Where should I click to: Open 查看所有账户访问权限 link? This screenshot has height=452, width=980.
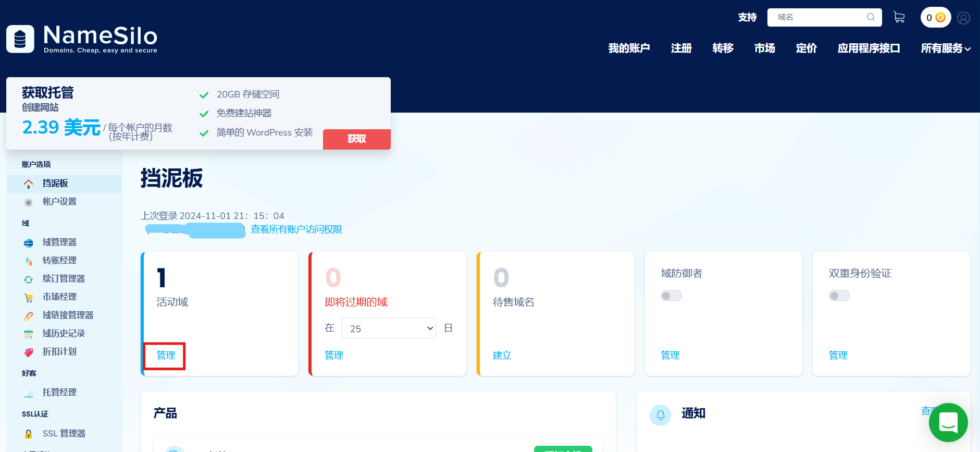296,229
